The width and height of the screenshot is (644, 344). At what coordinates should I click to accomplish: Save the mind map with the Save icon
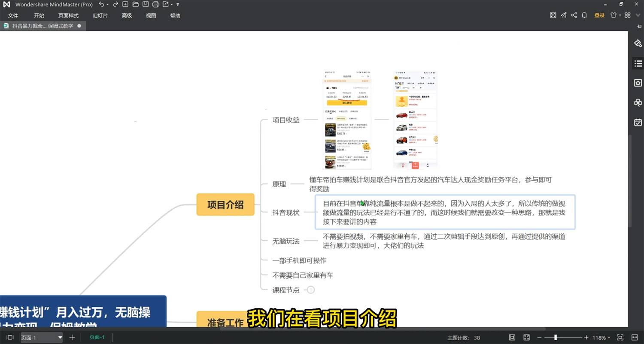click(146, 4)
